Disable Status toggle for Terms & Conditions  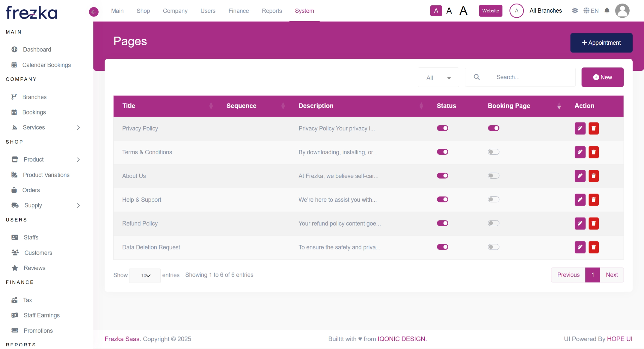point(442,152)
